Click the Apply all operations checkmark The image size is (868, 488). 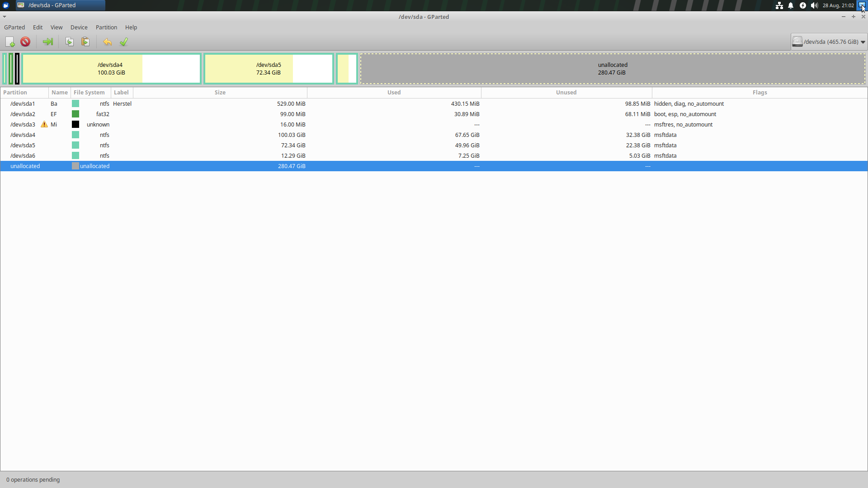[x=123, y=42]
